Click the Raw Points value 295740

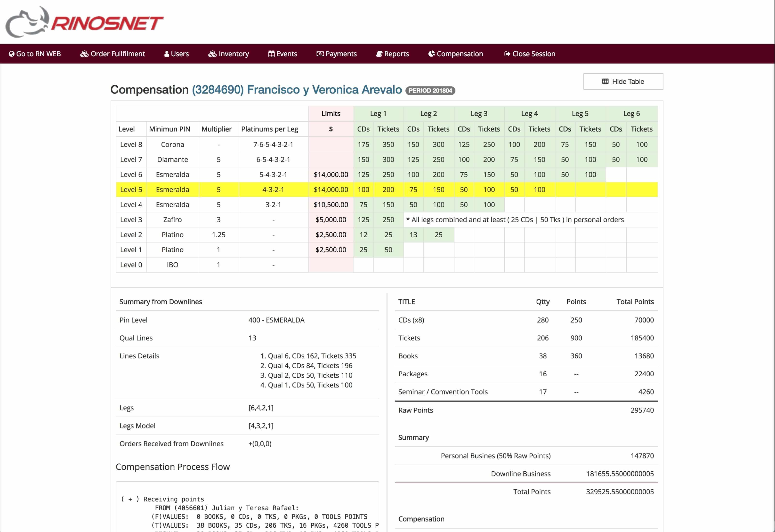click(x=642, y=410)
